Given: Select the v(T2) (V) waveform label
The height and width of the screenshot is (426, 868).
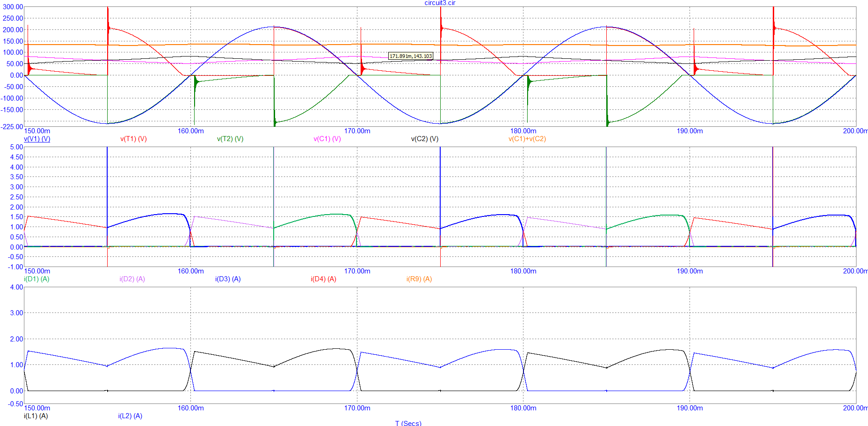Looking at the screenshot, I should coord(230,139).
